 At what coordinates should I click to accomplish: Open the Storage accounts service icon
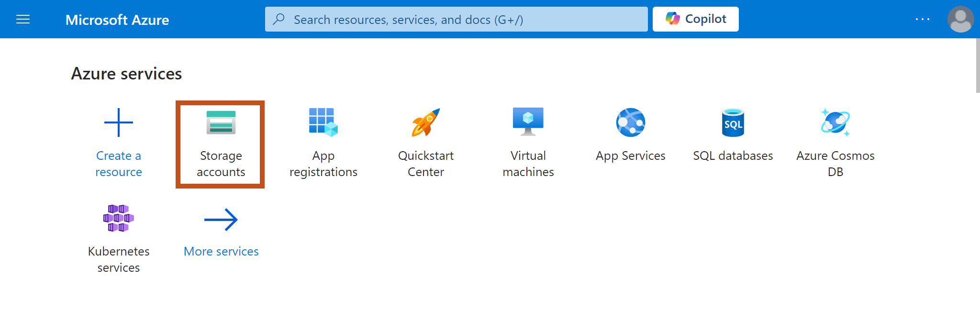[221, 123]
